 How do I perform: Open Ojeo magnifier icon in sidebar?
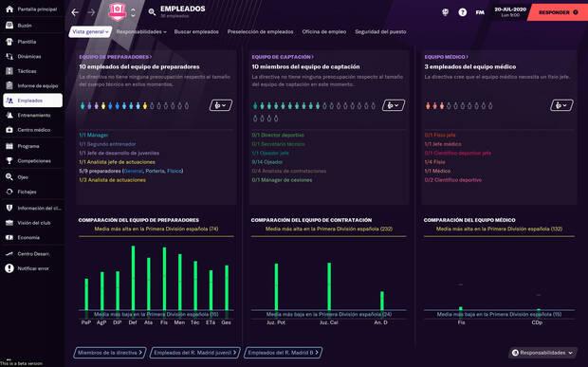pos(9,177)
